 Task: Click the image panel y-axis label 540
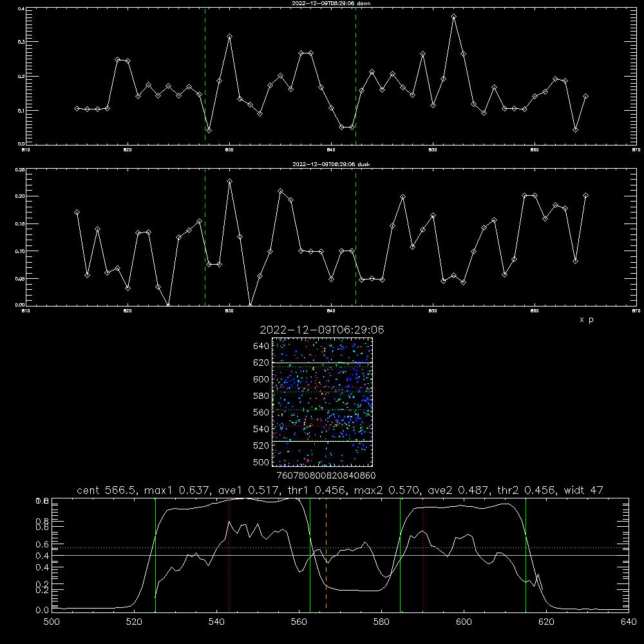[x=261, y=429]
